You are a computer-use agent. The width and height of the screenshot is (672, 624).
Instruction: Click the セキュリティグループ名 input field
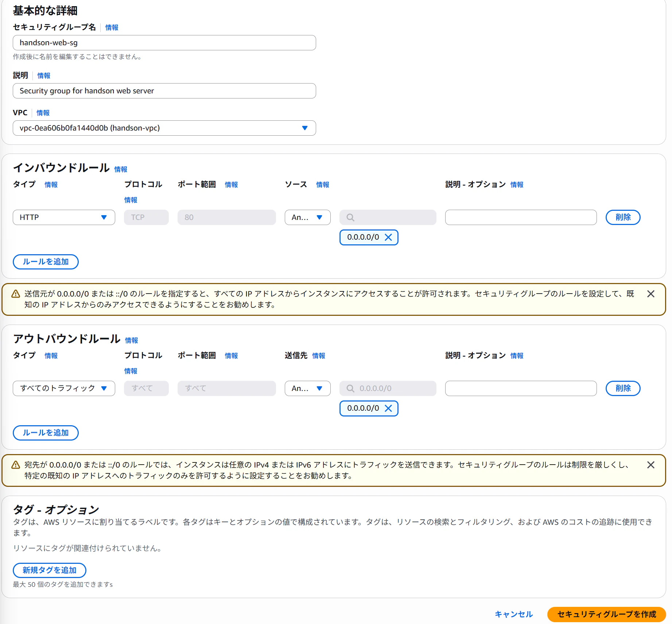pos(164,43)
